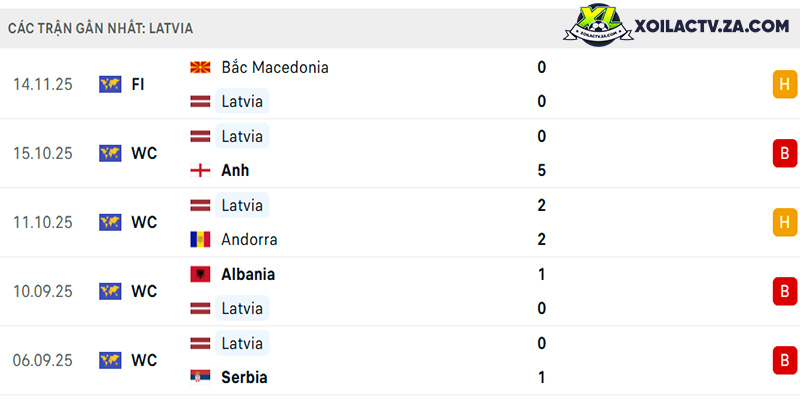
Task: Click the Latvia flag in the Albania match
Action: click(x=200, y=308)
